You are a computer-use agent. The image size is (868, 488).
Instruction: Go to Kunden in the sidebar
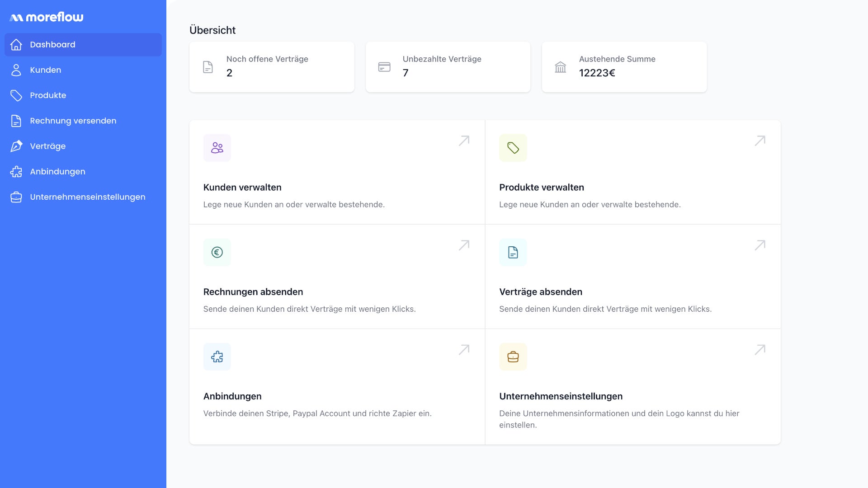[x=45, y=70]
